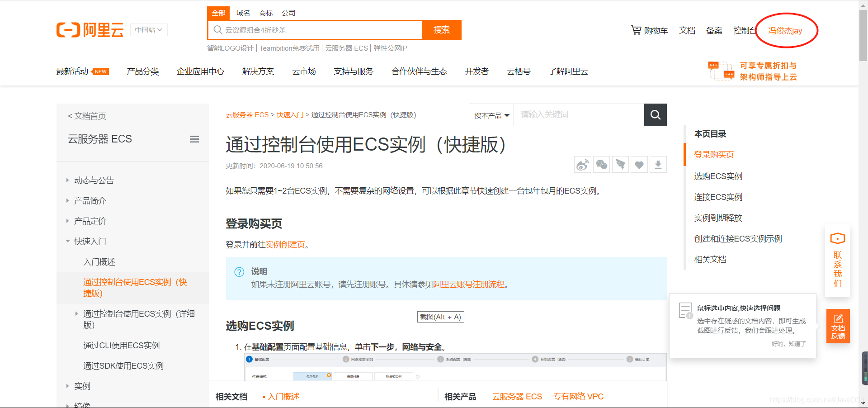868x408 pixels.
Task: Jump to 创建和连接ECS实例示例 in outline
Action: point(738,239)
